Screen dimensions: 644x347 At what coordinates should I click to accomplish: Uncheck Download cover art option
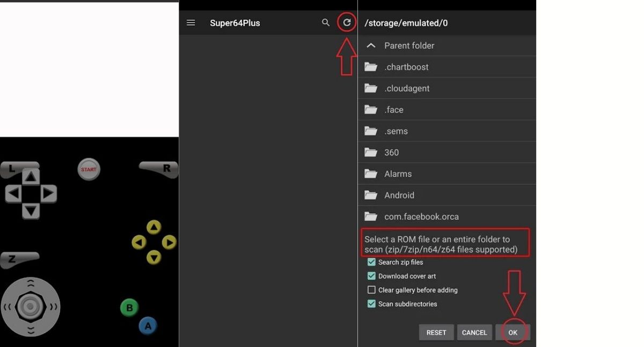(371, 276)
